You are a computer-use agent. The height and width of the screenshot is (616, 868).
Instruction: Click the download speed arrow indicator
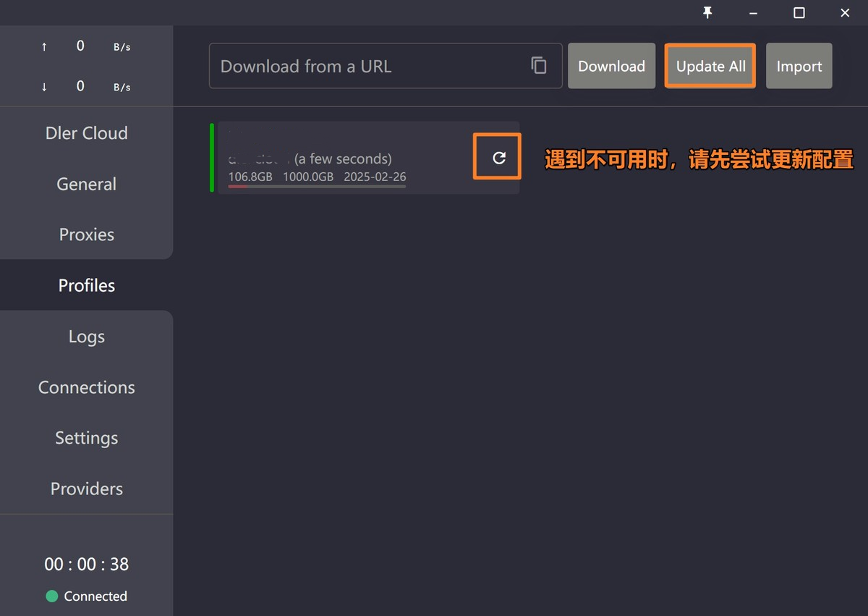pyautogui.click(x=44, y=86)
